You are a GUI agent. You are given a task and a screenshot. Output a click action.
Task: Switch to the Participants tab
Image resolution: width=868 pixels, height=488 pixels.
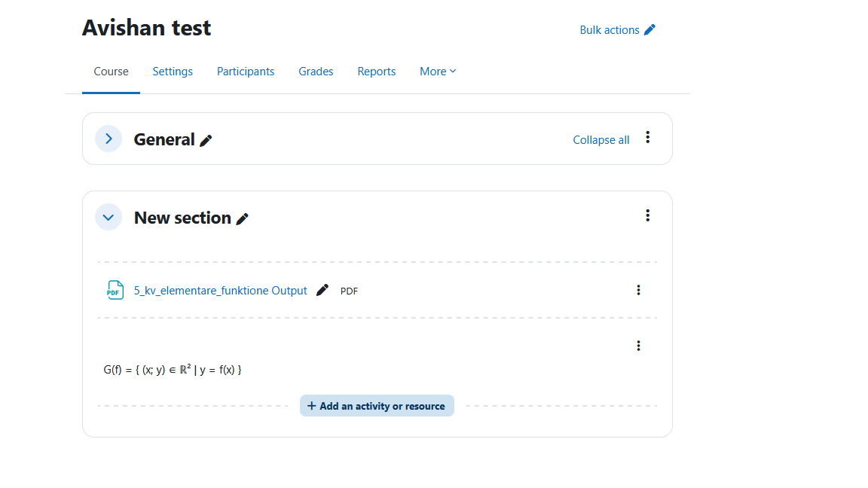point(245,72)
